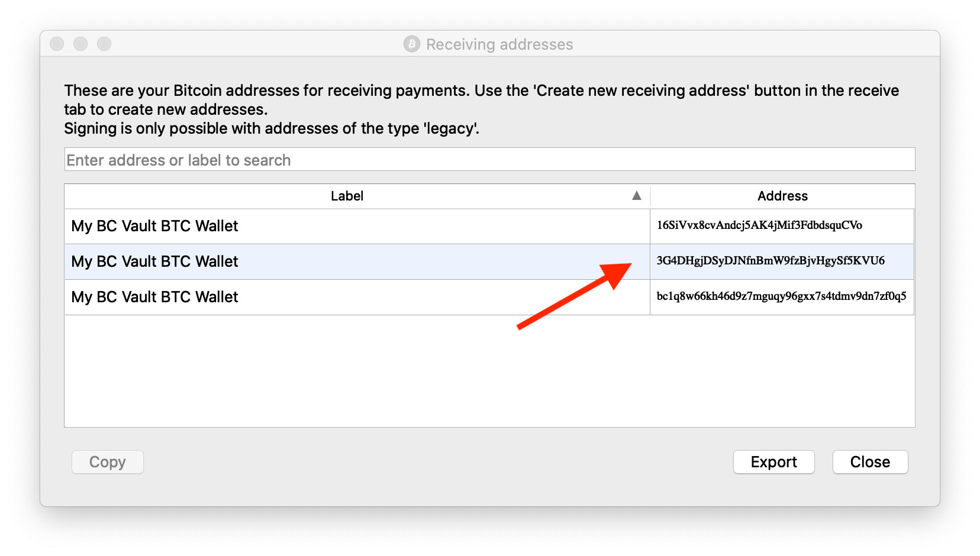The height and width of the screenshot is (556, 980).
Task: Export the address list
Action: point(774,462)
